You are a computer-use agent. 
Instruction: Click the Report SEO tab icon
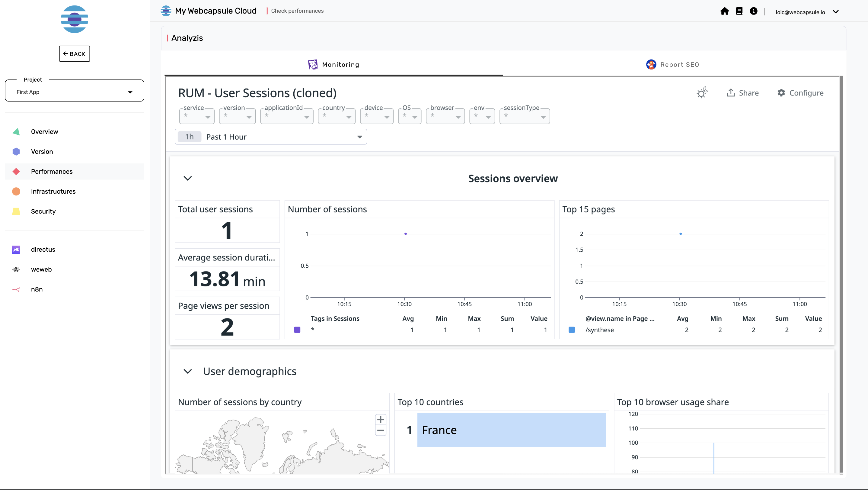(x=651, y=64)
